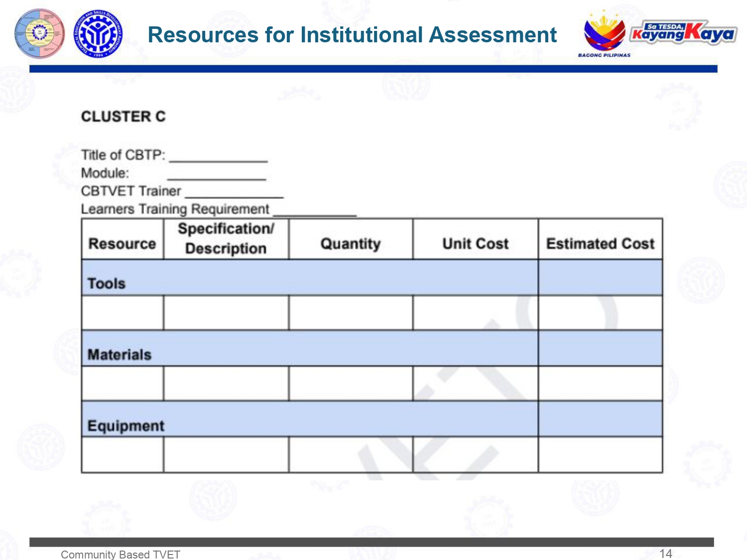Click the 'CBTVET Trainer' label

131,191
